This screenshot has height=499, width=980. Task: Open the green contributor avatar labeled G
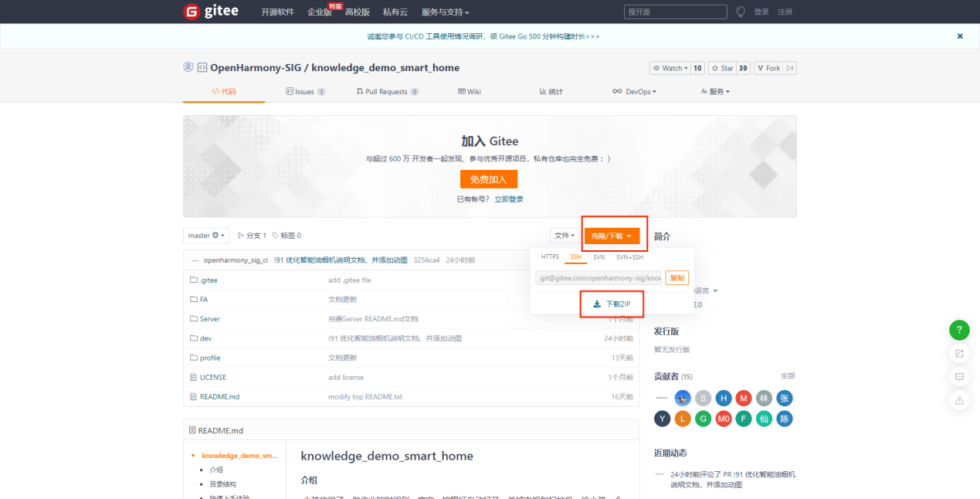[x=703, y=419]
